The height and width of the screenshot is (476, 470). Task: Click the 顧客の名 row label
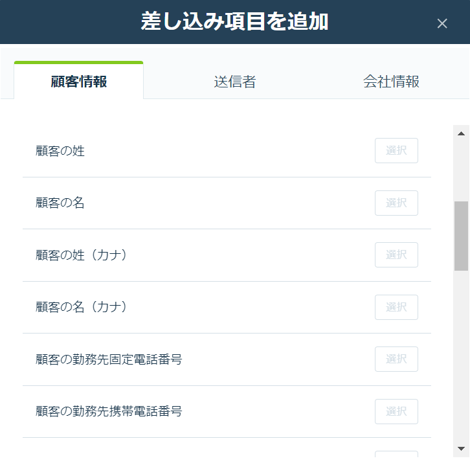tap(60, 203)
